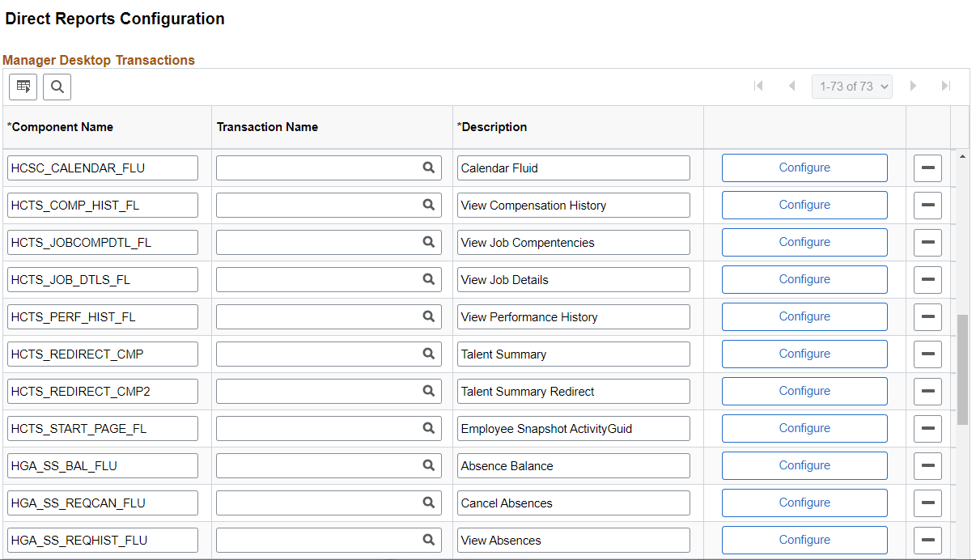Open the Transaction Name lookup for Talent Summary
This screenshot has height=560, width=976.
pos(429,354)
